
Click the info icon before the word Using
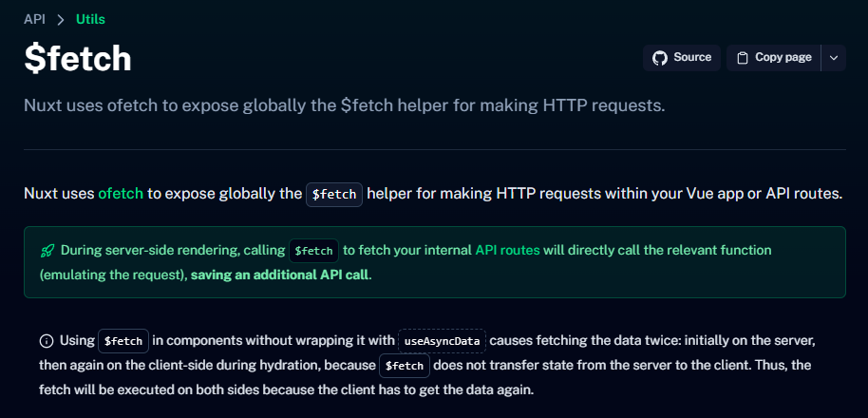(x=47, y=340)
